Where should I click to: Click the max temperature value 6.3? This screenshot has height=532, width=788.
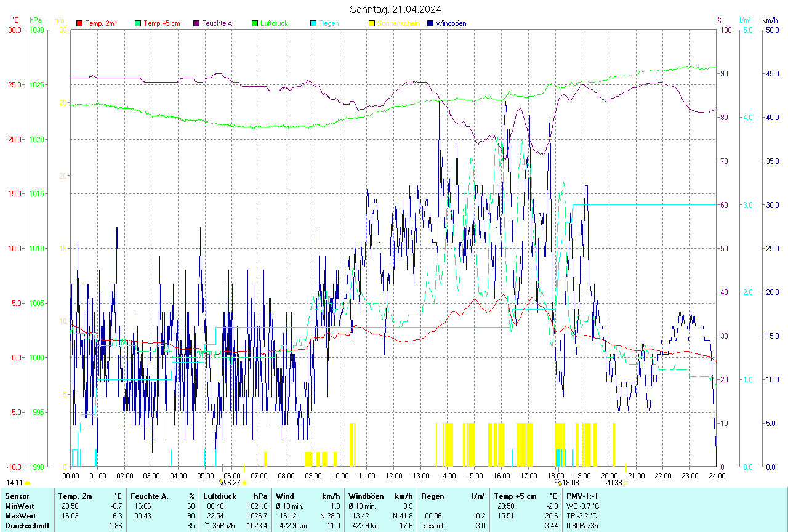click(x=117, y=515)
